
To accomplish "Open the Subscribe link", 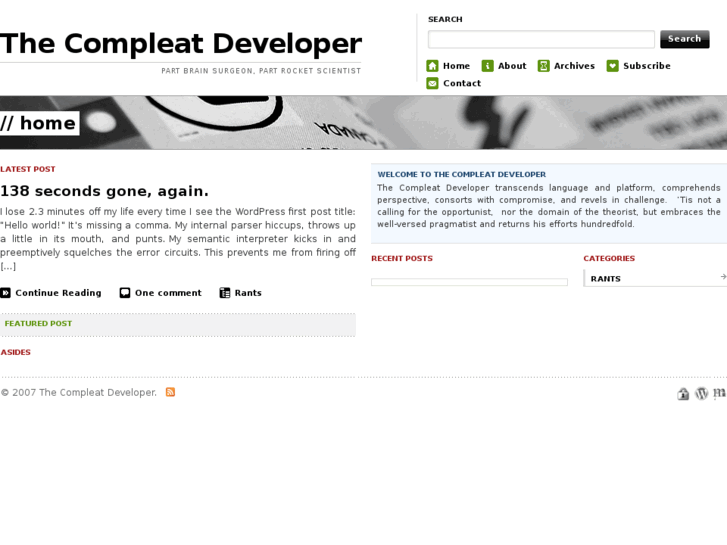I will (x=647, y=66).
